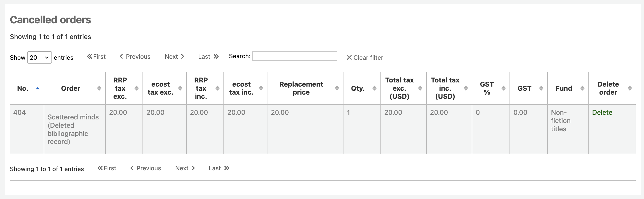This screenshot has height=199, width=644.
Task: Jump to Last page at top
Action: (208, 57)
